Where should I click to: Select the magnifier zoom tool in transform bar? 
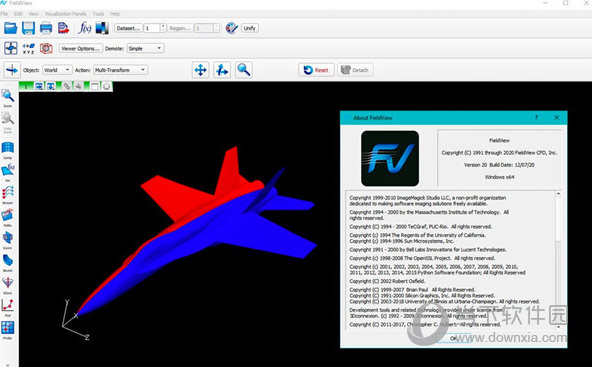coord(244,70)
